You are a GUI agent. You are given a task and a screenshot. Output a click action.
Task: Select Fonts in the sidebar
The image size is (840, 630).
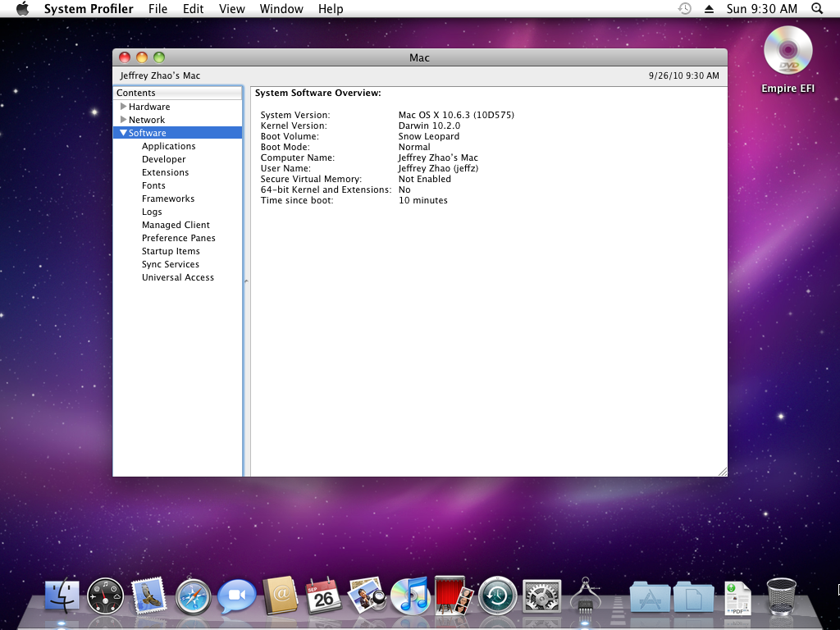click(x=153, y=185)
